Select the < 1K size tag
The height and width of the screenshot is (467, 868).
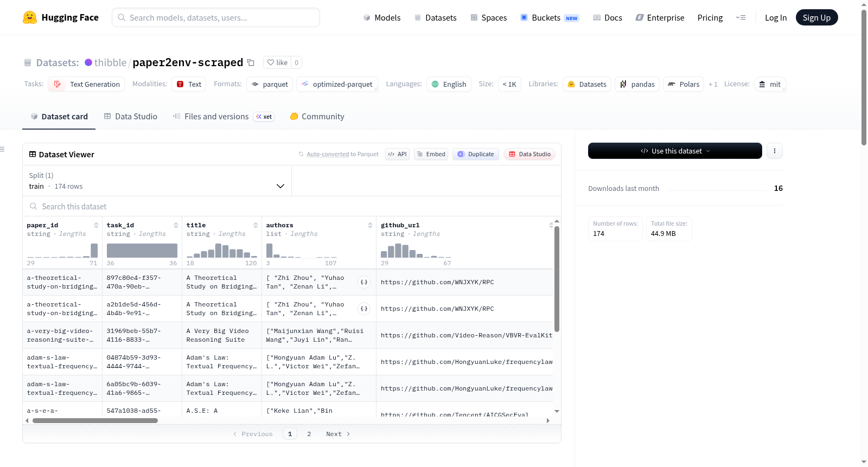pyautogui.click(x=509, y=84)
